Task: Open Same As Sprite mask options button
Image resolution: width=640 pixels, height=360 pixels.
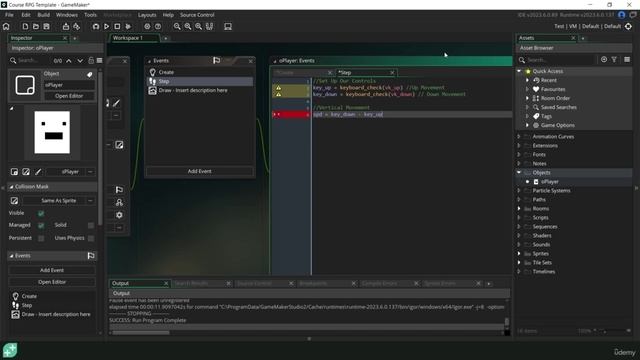Action: 90,200
